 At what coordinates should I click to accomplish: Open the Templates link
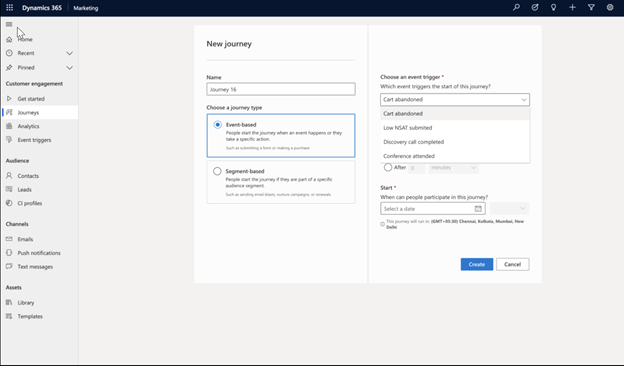(x=30, y=316)
